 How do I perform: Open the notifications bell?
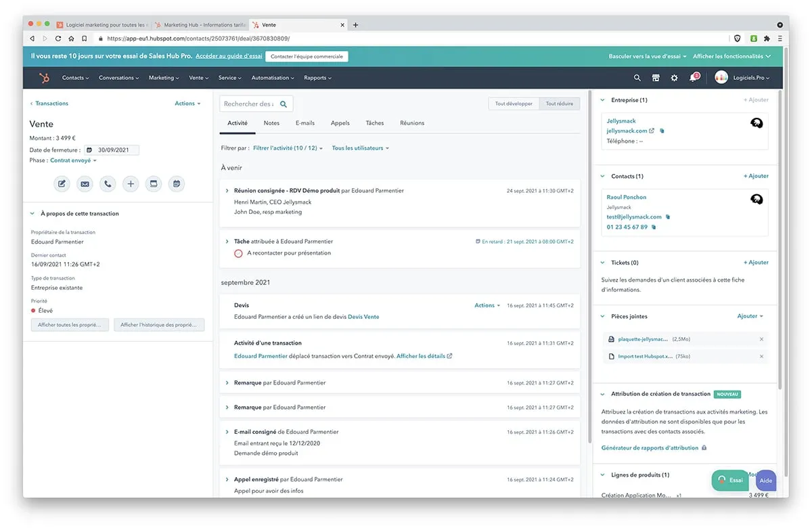tap(693, 78)
